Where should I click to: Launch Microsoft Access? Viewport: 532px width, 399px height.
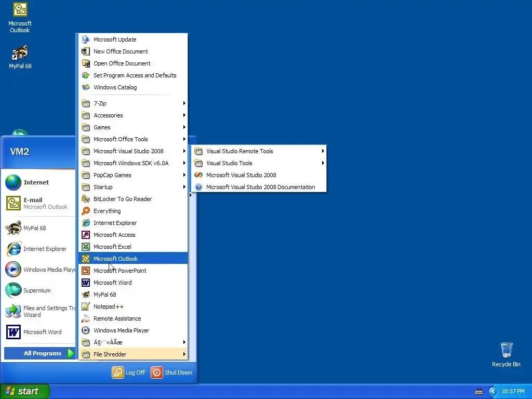pos(133,235)
